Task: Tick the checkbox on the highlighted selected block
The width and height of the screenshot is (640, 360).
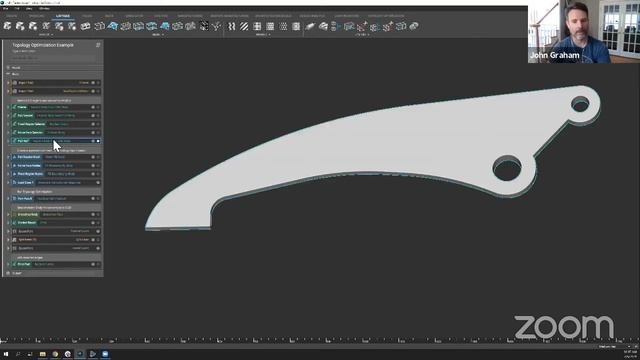Action: [x=98, y=141]
